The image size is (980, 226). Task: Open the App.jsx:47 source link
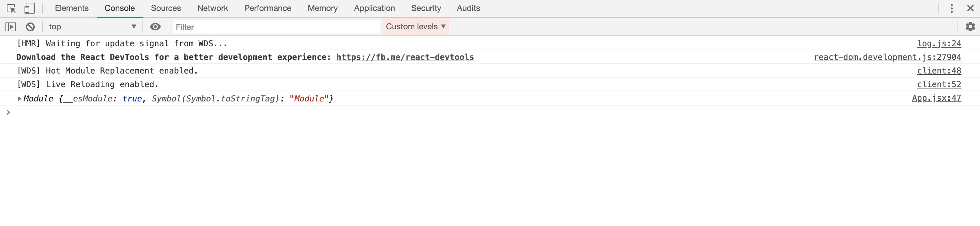936,98
